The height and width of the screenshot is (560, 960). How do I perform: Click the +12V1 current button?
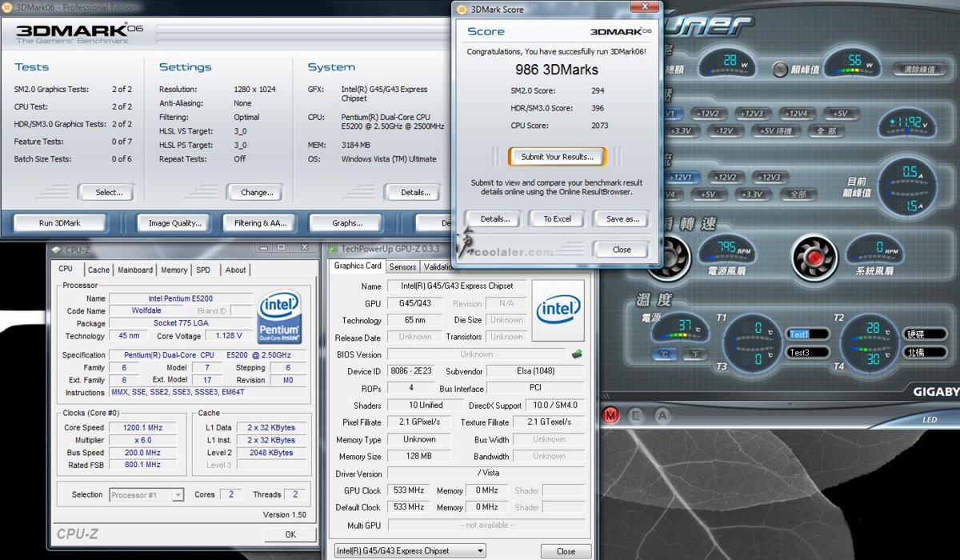(x=682, y=178)
